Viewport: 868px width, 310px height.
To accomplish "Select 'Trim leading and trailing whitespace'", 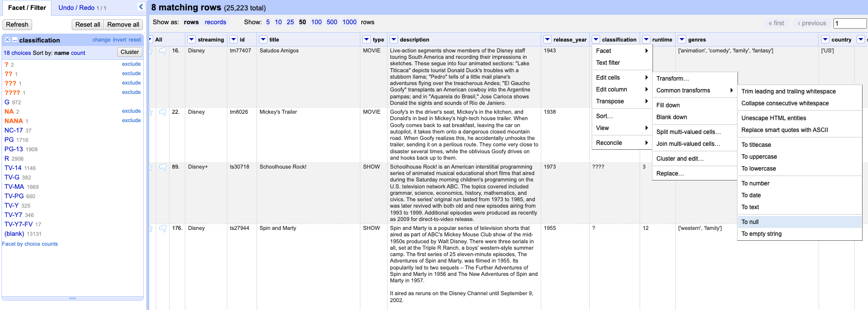I will coord(800,91).
